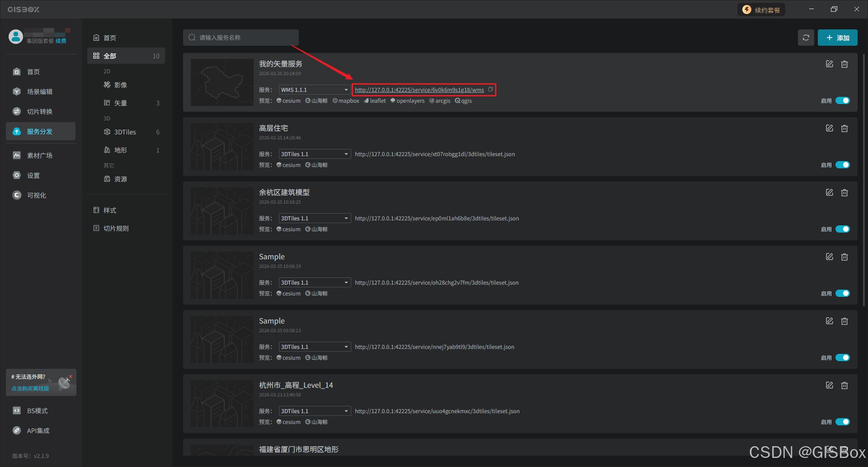Click 点击购买离线版 offline version link
Viewport: 868px width, 467px height.
pos(30,388)
